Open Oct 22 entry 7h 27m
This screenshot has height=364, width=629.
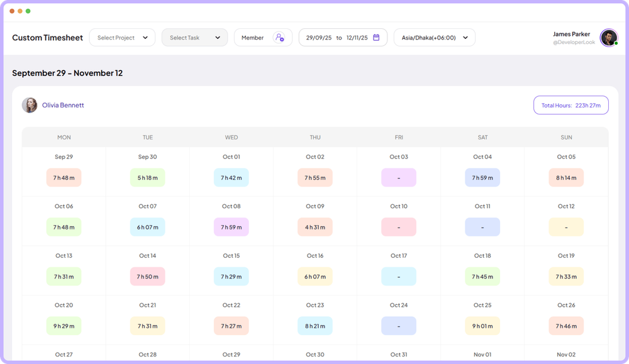(231, 326)
